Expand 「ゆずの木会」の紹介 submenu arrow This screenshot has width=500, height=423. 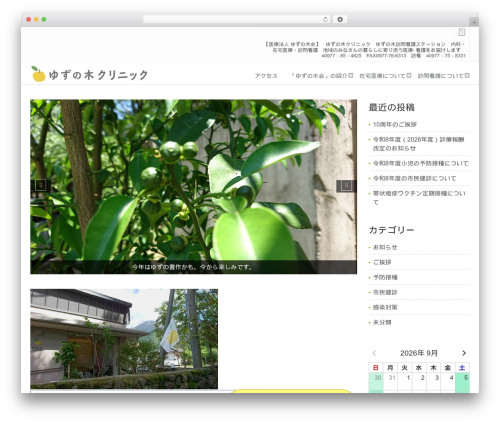click(351, 76)
